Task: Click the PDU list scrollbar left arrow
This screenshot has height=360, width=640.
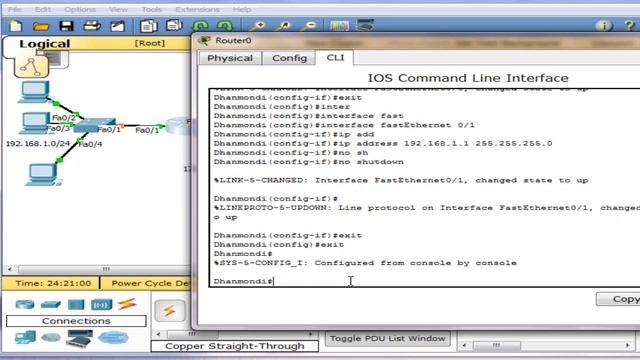Action: pos(464,345)
